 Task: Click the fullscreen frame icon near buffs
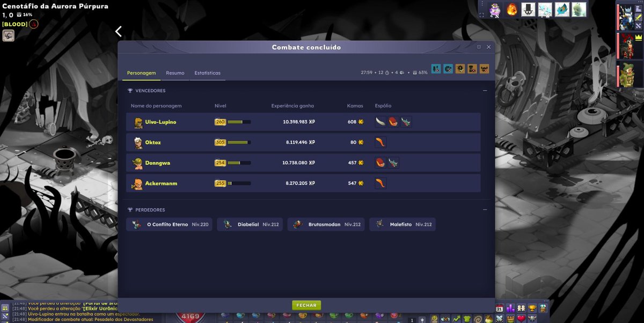[x=482, y=15]
